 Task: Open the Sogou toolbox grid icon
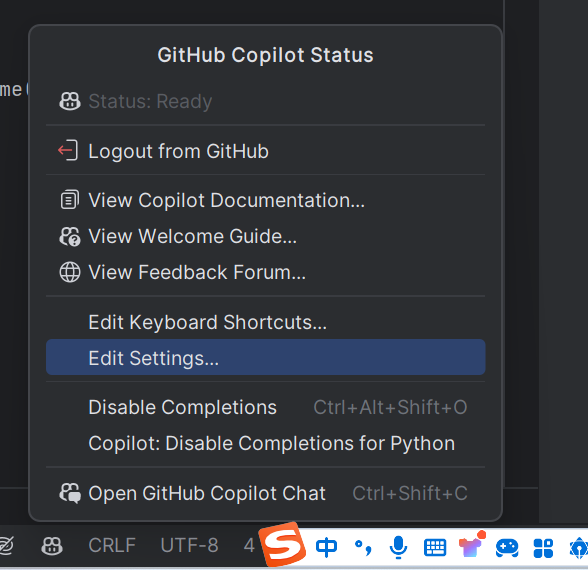(x=543, y=548)
